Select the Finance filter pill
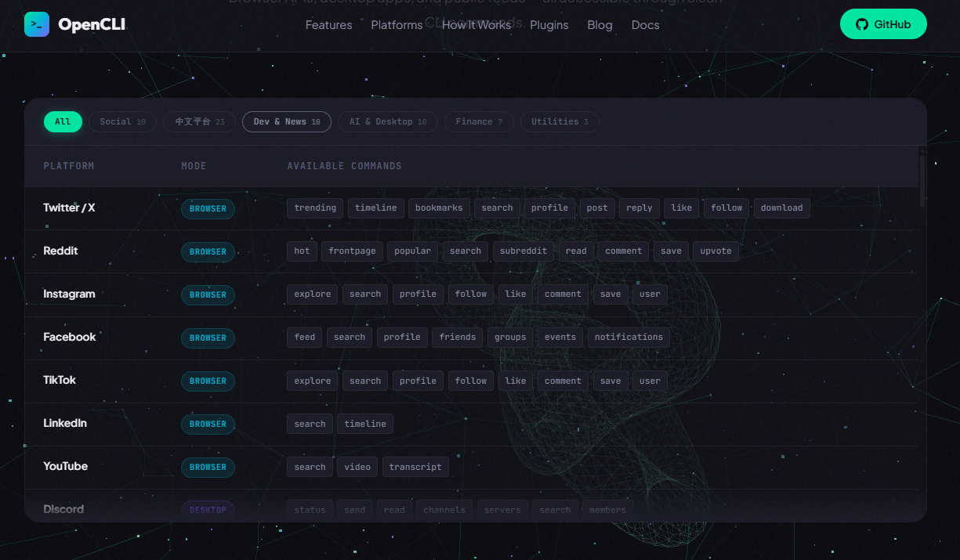The image size is (960, 560). pyautogui.click(x=479, y=121)
